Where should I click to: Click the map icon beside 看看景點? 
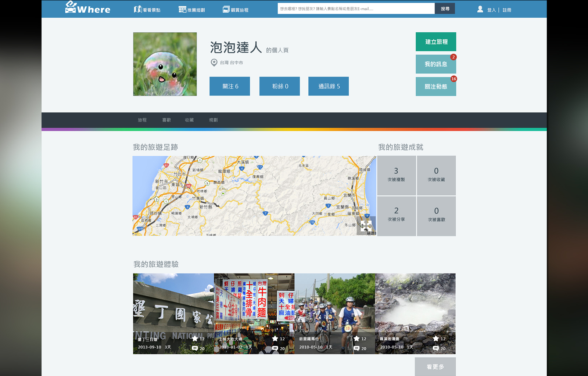tap(137, 9)
